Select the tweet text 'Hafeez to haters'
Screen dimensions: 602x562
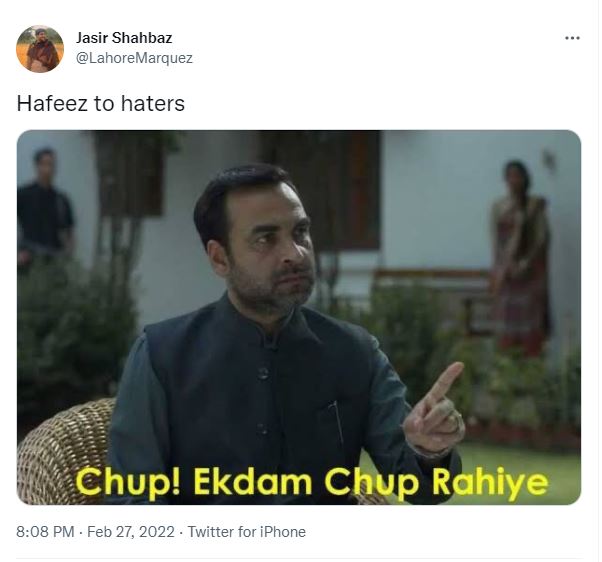[101, 103]
